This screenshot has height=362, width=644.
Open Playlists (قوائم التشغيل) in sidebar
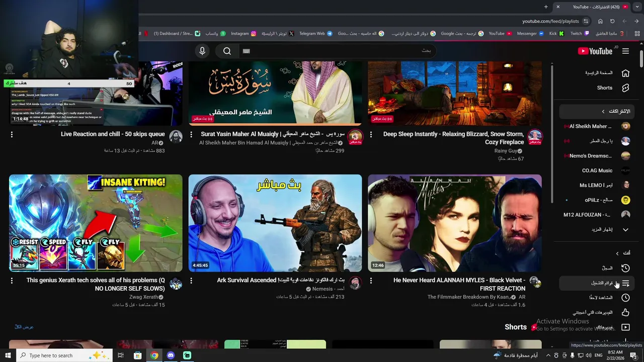(597, 283)
